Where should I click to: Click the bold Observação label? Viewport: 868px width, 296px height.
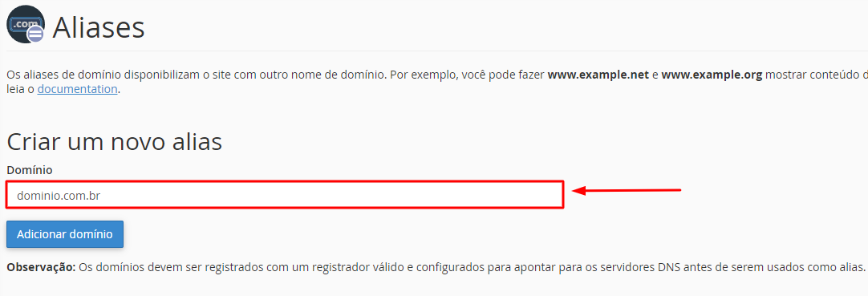(x=41, y=268)
